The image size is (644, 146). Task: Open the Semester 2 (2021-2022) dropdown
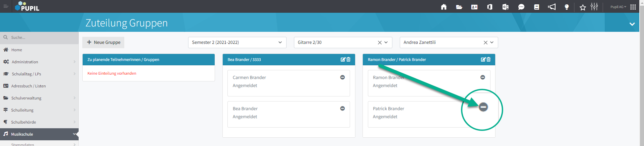237,43
